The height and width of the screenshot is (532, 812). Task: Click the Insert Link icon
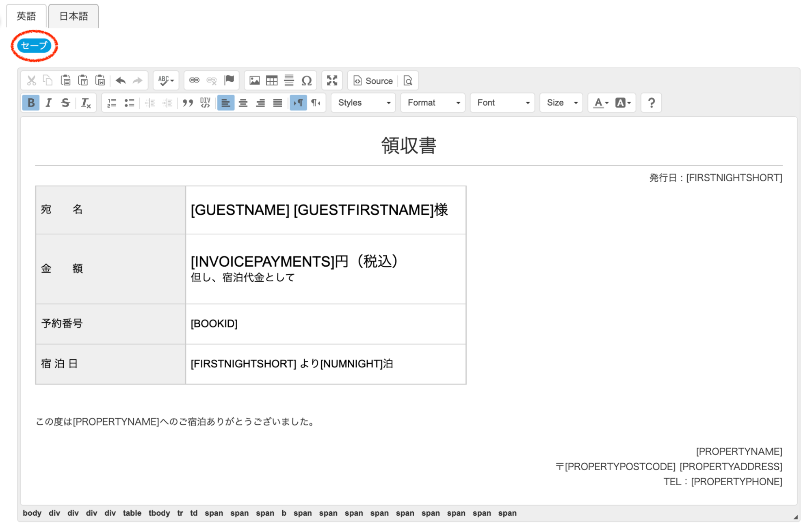[x=194, y=80]
